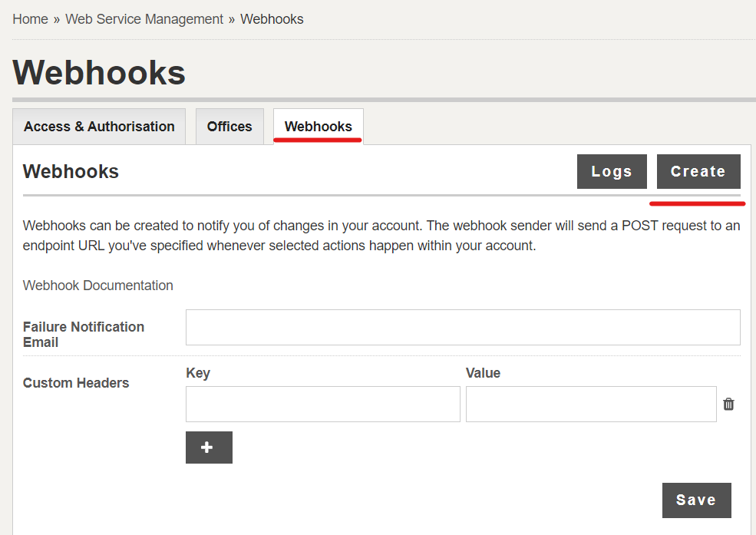Open the Webhook Documentation link
Screen dimensions: 756x535
[98, 286]
